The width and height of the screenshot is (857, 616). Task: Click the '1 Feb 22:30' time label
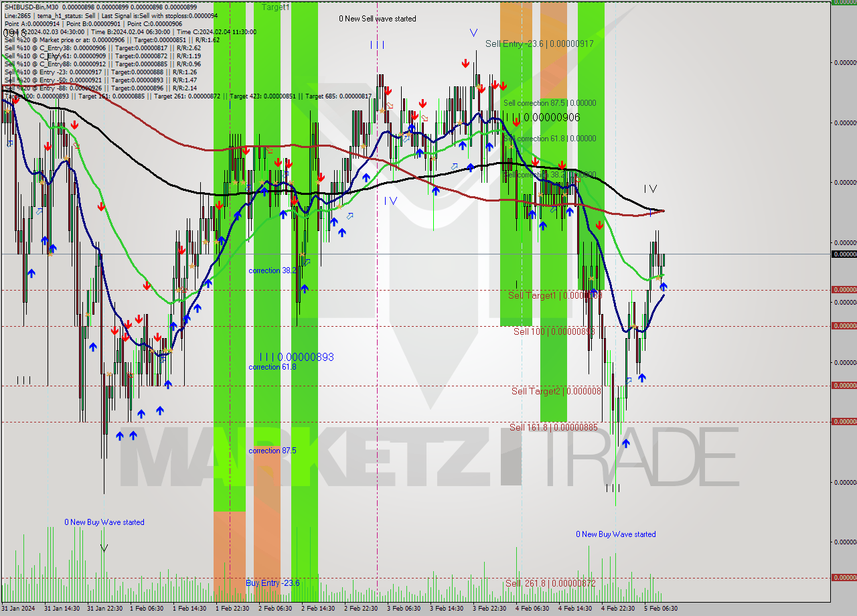[x=232, y=609]
